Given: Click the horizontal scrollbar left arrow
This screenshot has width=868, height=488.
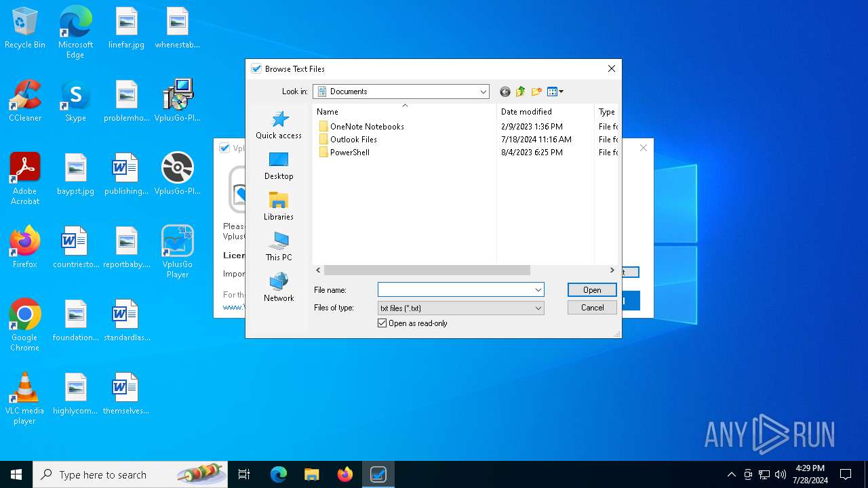Looking at the screenshot, I should pyautogui.click(x=318, y=270).
